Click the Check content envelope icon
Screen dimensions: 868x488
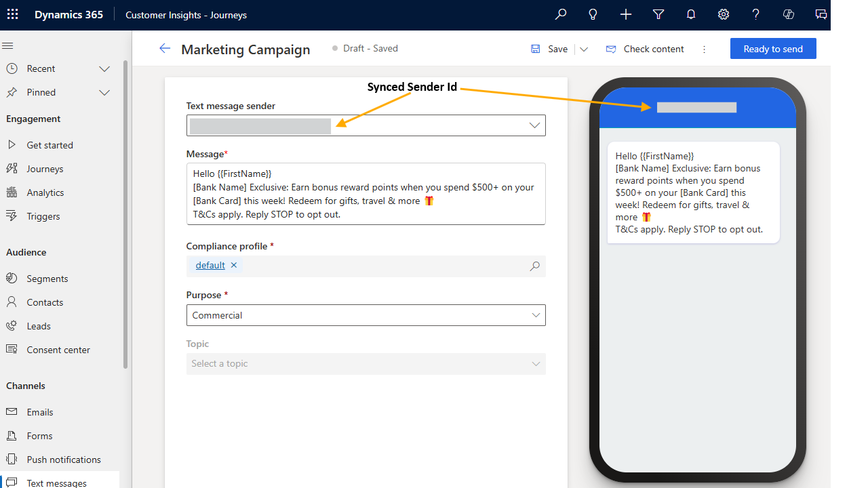tap(611, 49)
